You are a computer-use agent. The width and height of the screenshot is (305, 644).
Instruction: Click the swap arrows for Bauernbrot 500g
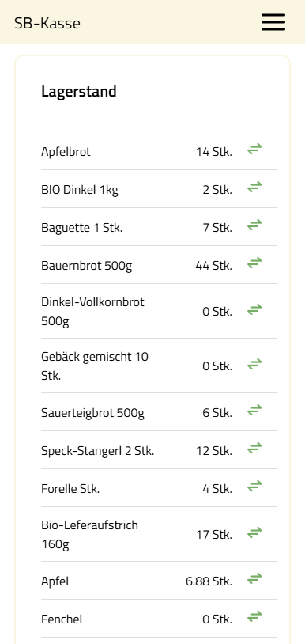click(x=254, y=263)
